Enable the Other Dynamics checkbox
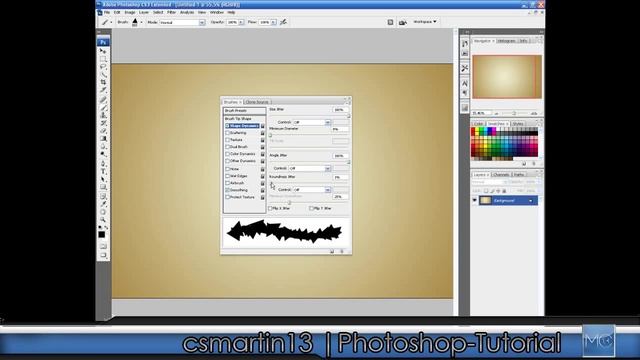 227,161
